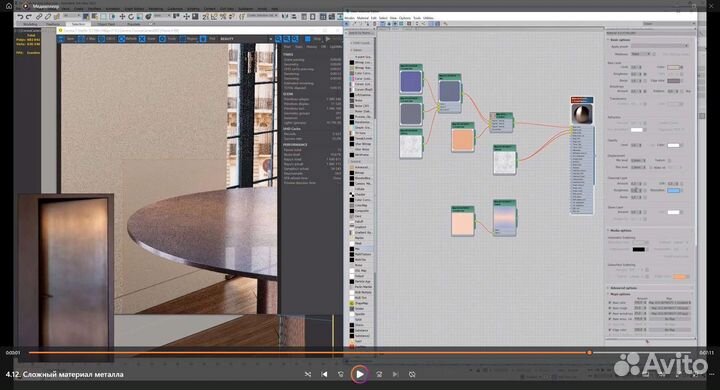Switch to LightMix tab in frame buffer
The image size is (720, 390).
336,47
